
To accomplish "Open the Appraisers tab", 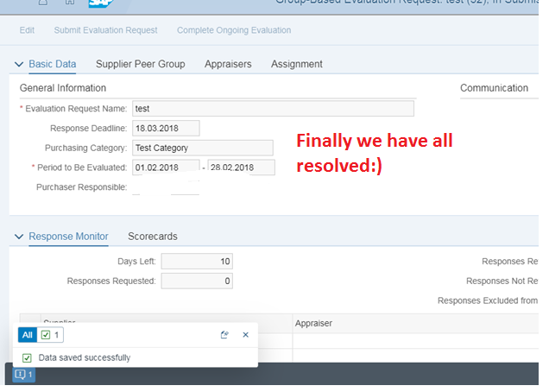I will 228,64.
